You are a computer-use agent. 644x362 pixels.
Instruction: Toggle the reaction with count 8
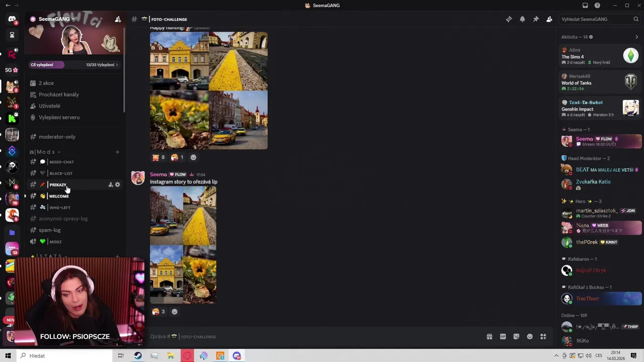[158, 157]
